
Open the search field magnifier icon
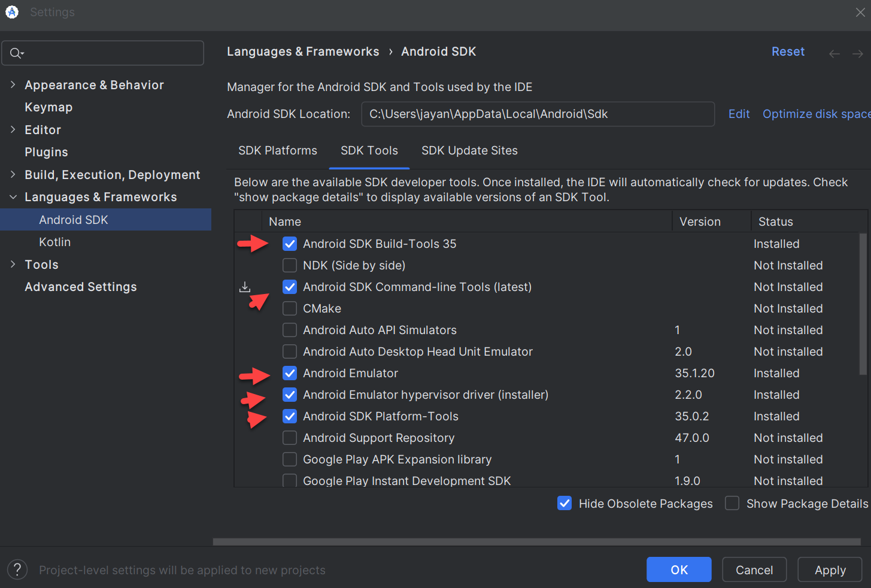[16, 53]
